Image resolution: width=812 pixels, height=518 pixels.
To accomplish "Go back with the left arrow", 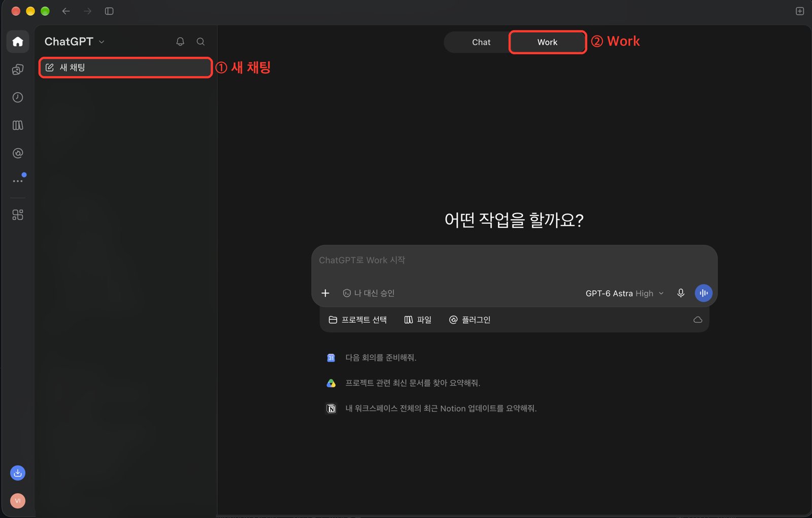I will tap(66, 11).
